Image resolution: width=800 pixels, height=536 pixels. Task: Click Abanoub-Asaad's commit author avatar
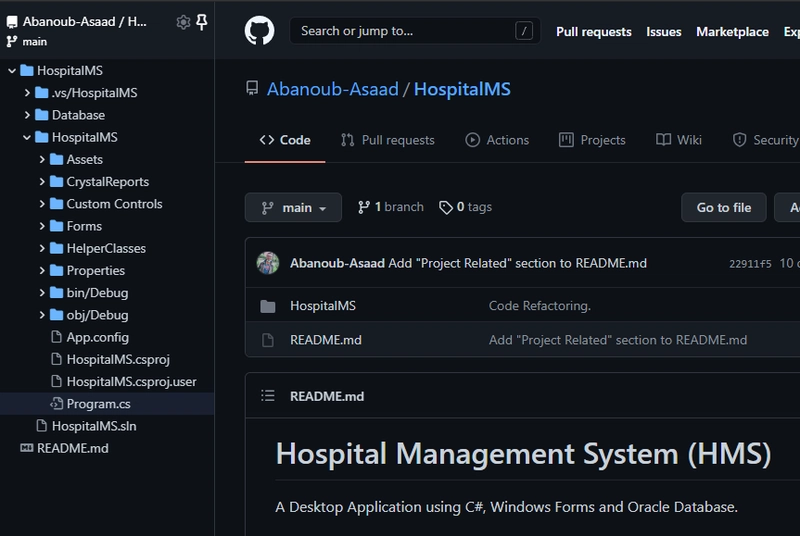(268, 263)
